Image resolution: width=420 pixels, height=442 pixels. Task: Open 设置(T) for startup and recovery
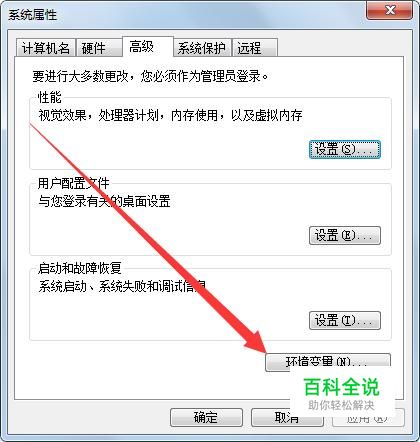click(x=345, y=320)
